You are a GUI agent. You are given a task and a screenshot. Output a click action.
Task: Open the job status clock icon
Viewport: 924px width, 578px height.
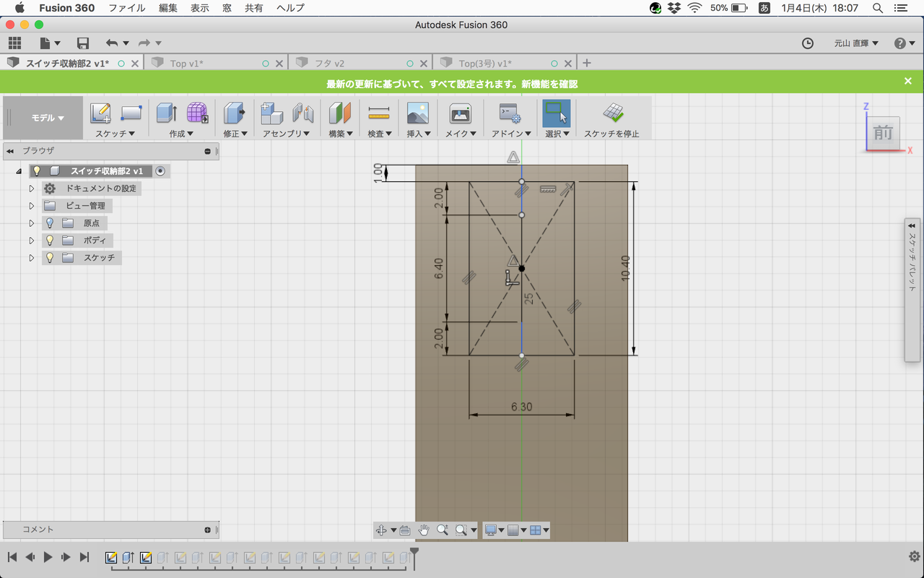coord(808,43)
